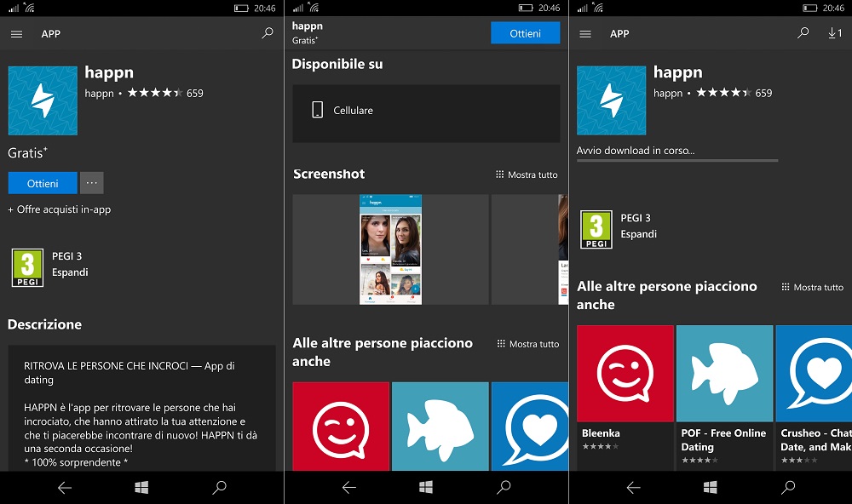Tap happn app icon in left screen
The height and width of the screenshot is (504, 852).
pos(43,100)
